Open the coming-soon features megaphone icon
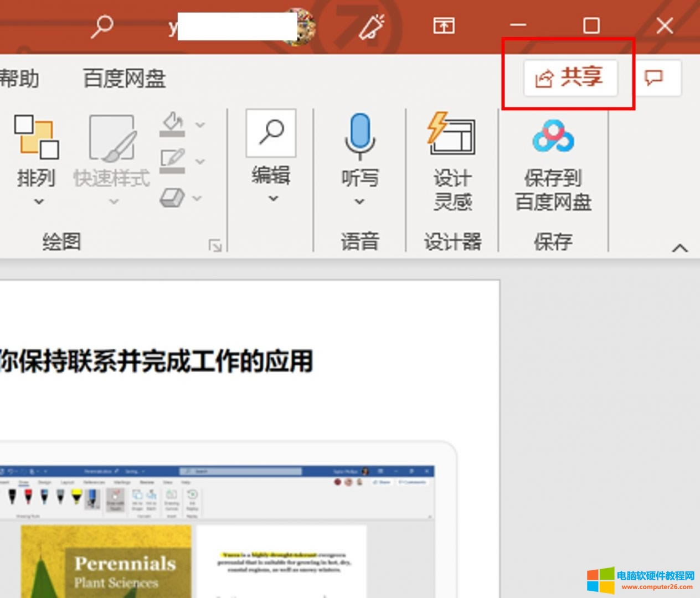 tap(372, 26)
